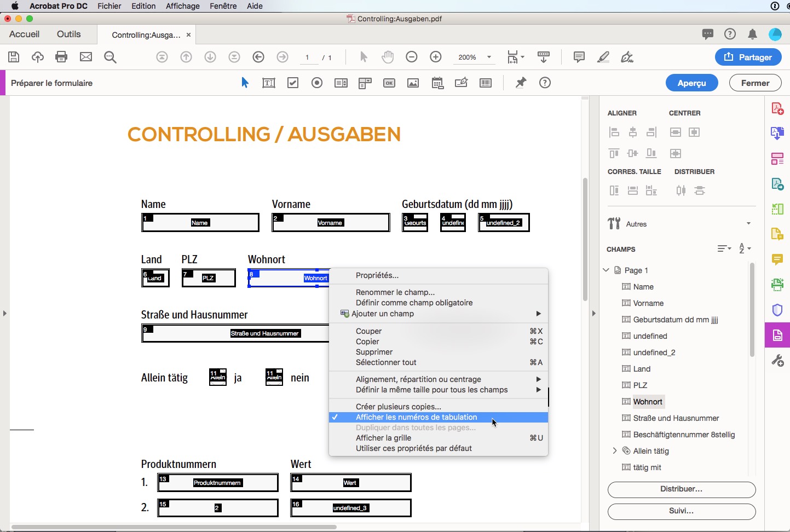Open the A-Z sort order dropdown
Viewport: 790px width, 532px height.
click(x=745, y=248)
